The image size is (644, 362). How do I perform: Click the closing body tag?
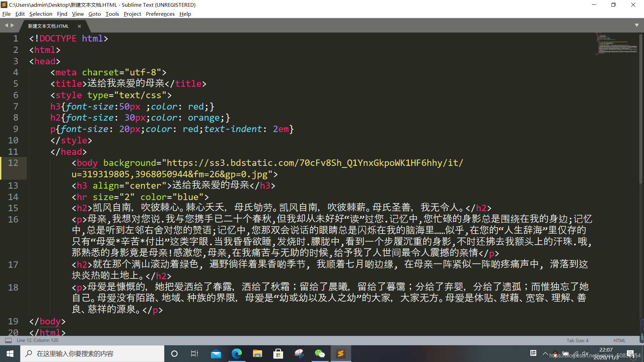pyautogui.click(x=47, y=321)
